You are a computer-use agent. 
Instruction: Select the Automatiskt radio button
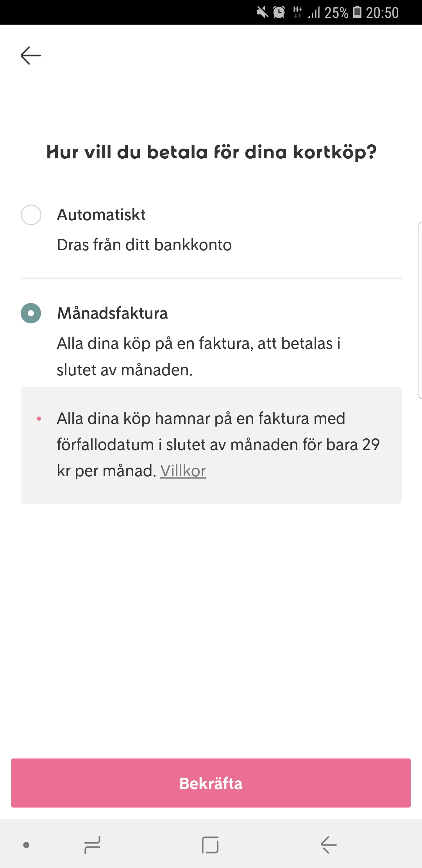31,215
